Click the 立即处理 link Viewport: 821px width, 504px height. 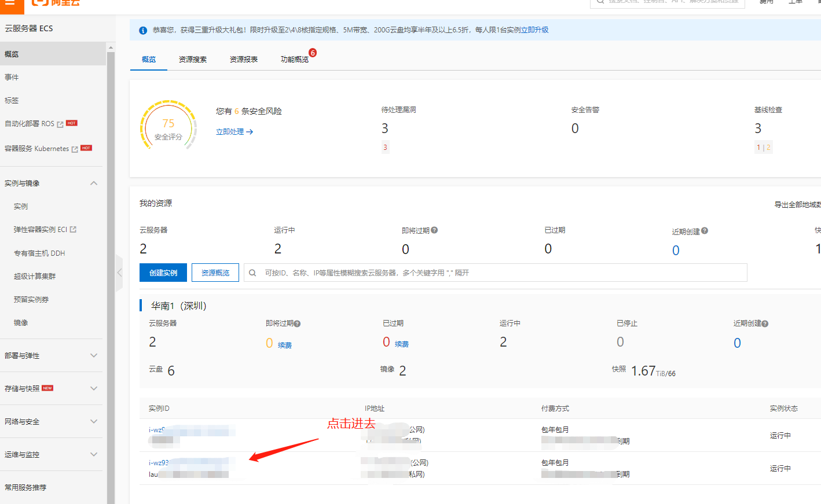pyautogui.click(x=234, y=132)
